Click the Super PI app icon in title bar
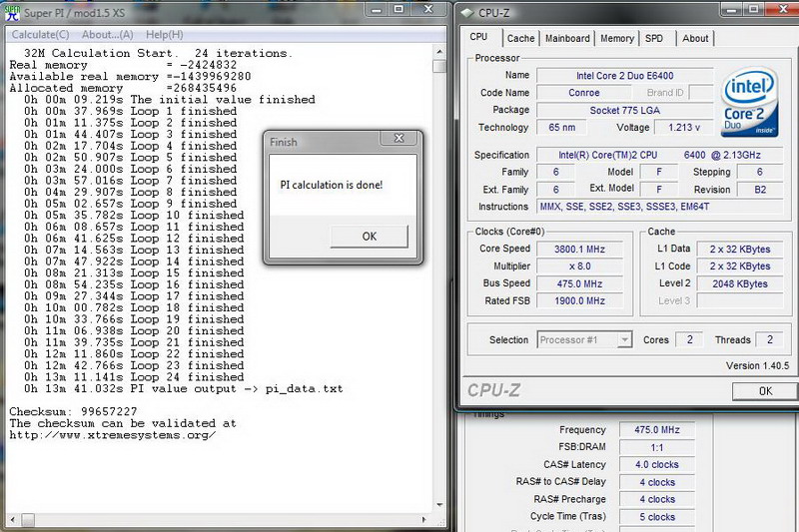 point(12,13)
